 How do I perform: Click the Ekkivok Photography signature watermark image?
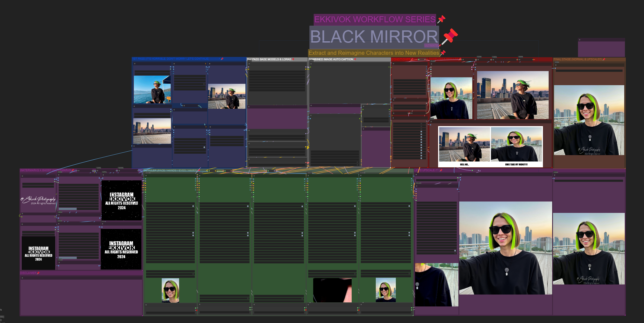tap(38, 200)
